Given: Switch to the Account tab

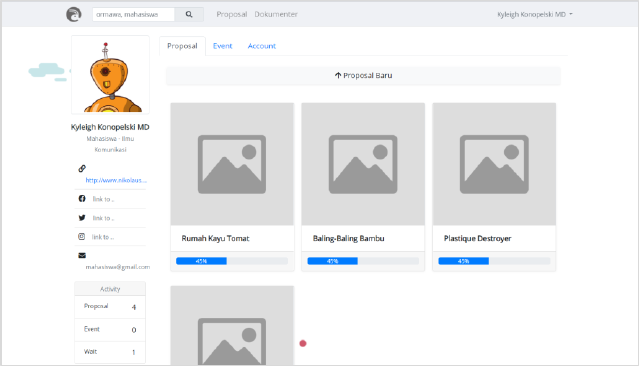Looking at the screenshot, I should [x=262, y=46].
